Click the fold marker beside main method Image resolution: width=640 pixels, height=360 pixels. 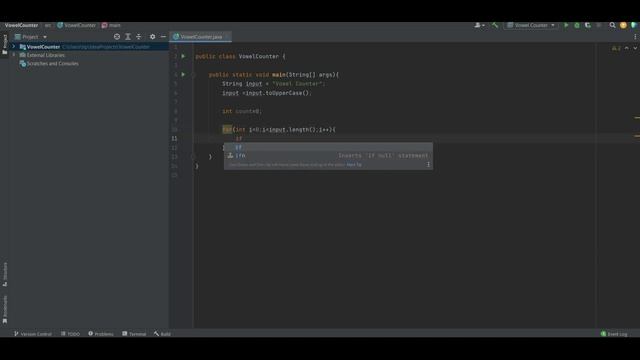pyautogui.click(x=193, y=75)
